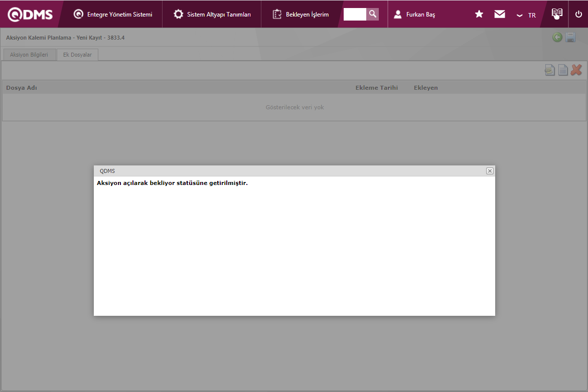Screen dimensions: 588x392
Task: Click the magnifier search button
Action: [x=372, y=14]
